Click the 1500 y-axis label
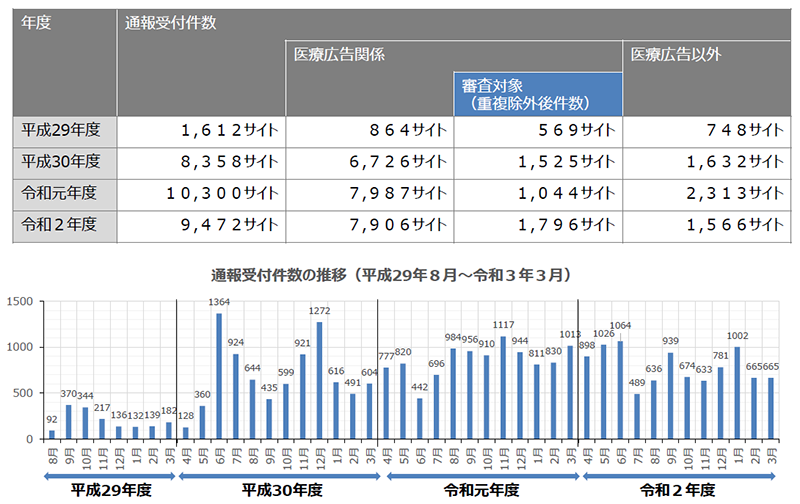Screen dimensions: 800x504 [20, 301]
